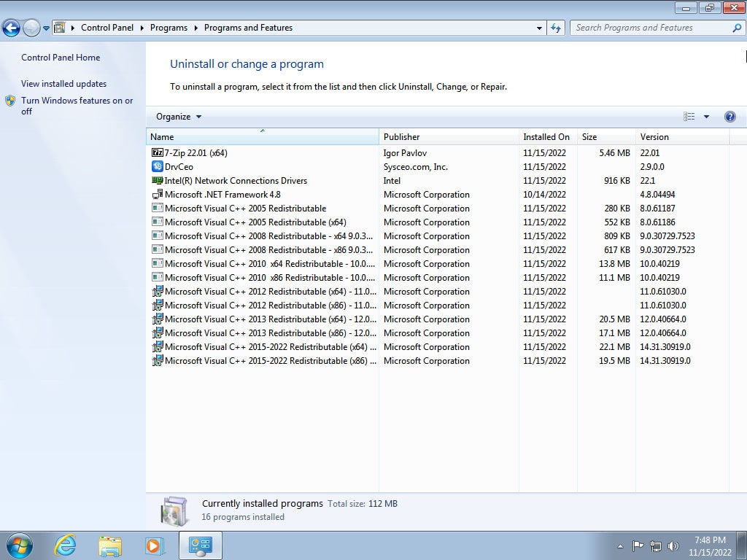The height and width of the screenshot is (560, 747).
Task: Click the icon for Visual C++ 2015-2022 Redistributable (x86)
Action: coord(158,360)
